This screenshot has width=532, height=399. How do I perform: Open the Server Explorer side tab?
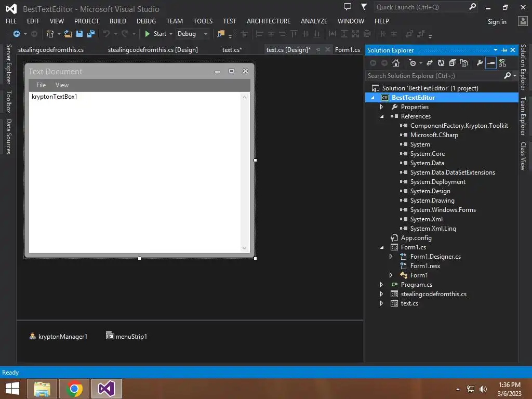tap(8, 64)
